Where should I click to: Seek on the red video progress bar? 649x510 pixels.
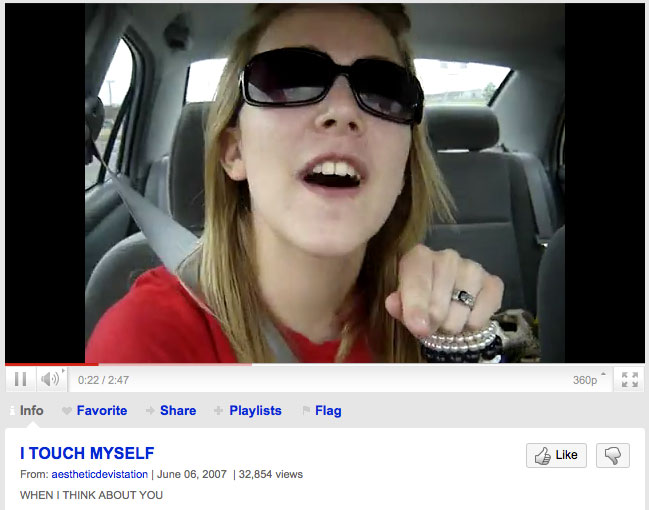[x=324, y=364]
